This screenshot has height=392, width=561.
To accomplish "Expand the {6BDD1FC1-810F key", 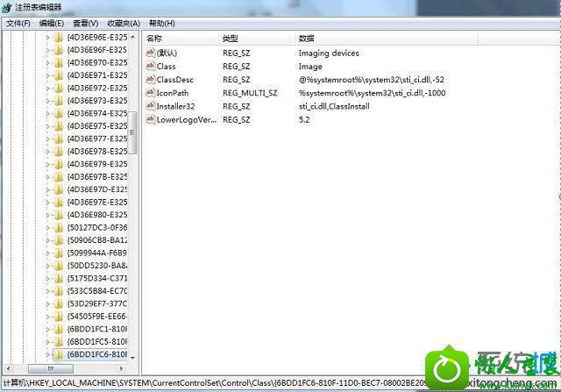I will coord(48,329).
